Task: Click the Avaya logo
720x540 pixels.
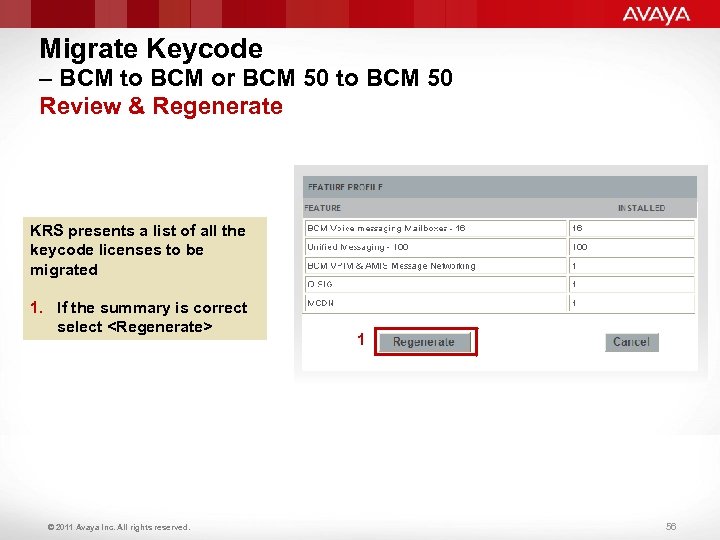Action: [656, 15]
